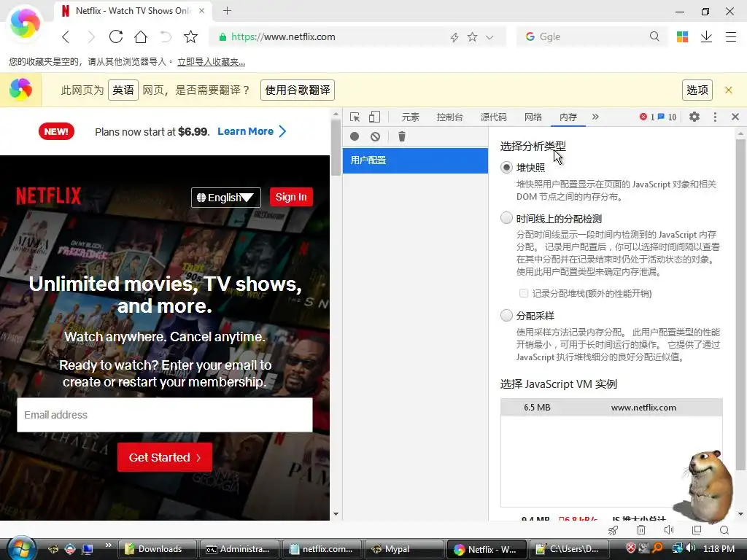747x560 pixels.
Task: Open a new tab with the plus button
Action: [228, 10]
